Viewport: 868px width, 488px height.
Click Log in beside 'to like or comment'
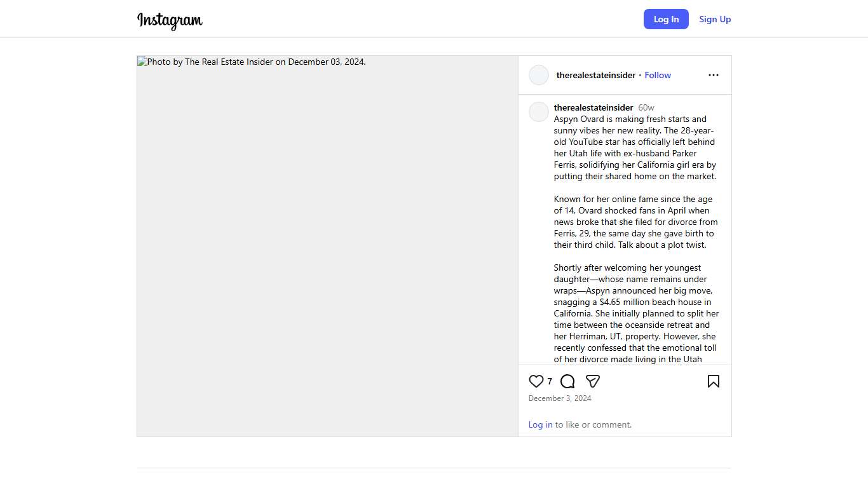click(540, 424)
